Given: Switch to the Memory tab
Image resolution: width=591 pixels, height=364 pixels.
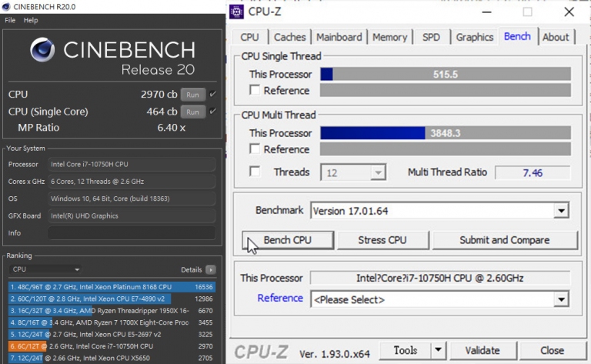Looking at the screenshot, I should click(390, 37).
